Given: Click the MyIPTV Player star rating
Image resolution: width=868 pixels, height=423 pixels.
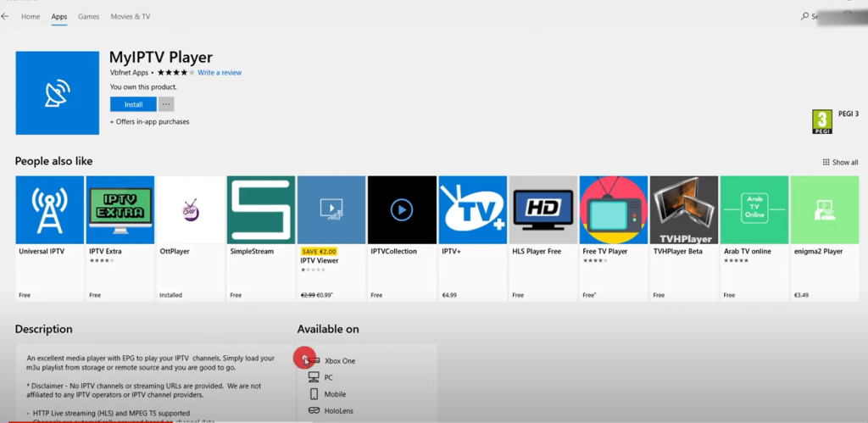Looking at the screenshot, I should point(176,73).
